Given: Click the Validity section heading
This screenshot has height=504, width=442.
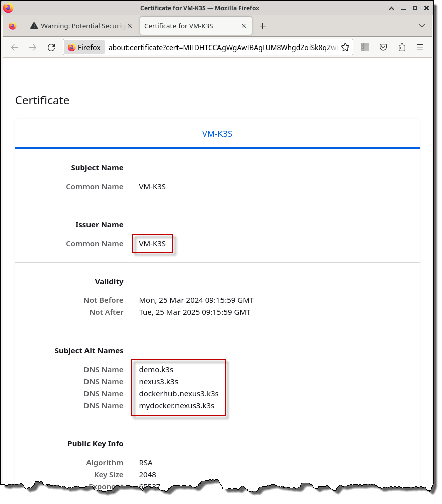Looking at the screenshot, I should [109, 282].
